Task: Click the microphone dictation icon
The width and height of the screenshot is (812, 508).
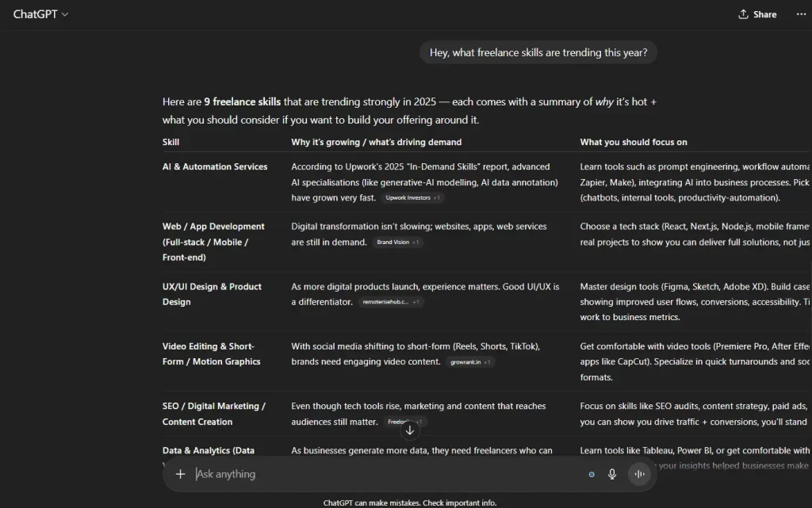Action: point(612,474)
